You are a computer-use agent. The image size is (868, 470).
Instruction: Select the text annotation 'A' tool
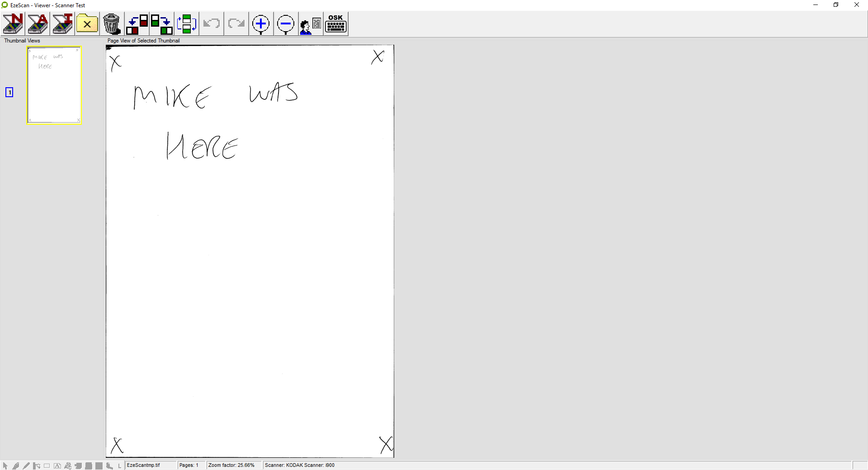coord(57,465)
